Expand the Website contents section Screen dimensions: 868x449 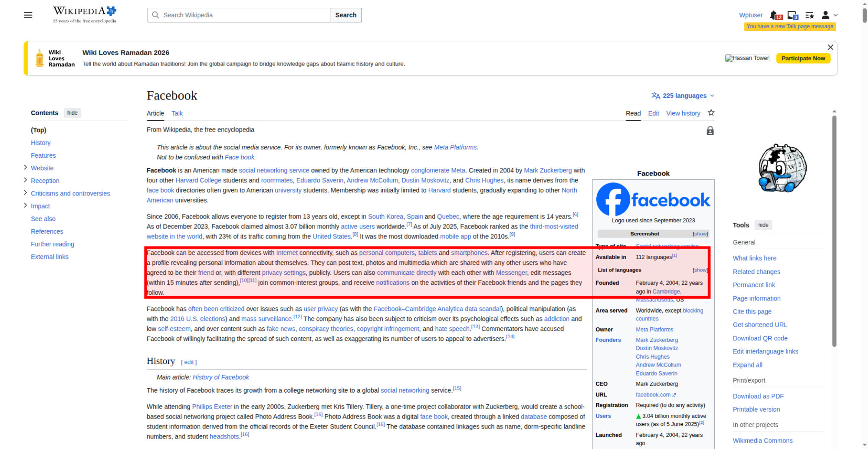pos(25,168)
